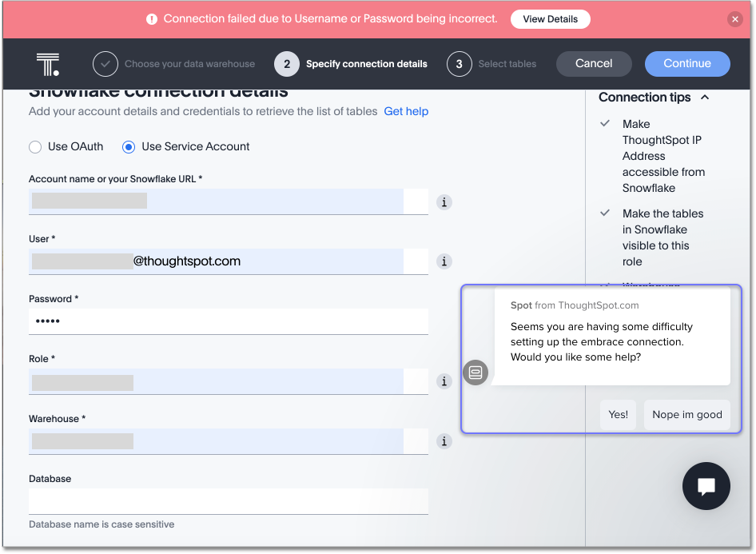Open the info tooltip beside Account name field
The width and height of the screenshot is (756, 554).
click(x=444, y=202)
